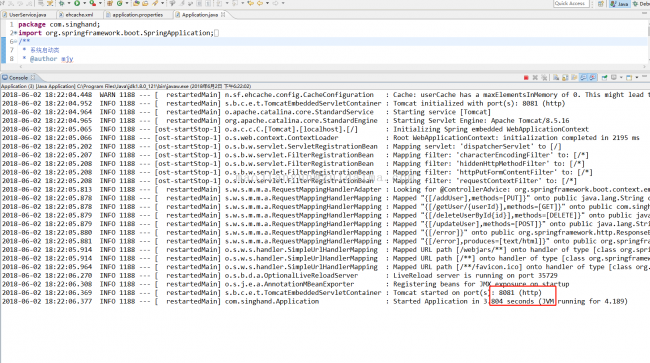Click Remove All Terminated Launches icon

click(x=544, y=78)
